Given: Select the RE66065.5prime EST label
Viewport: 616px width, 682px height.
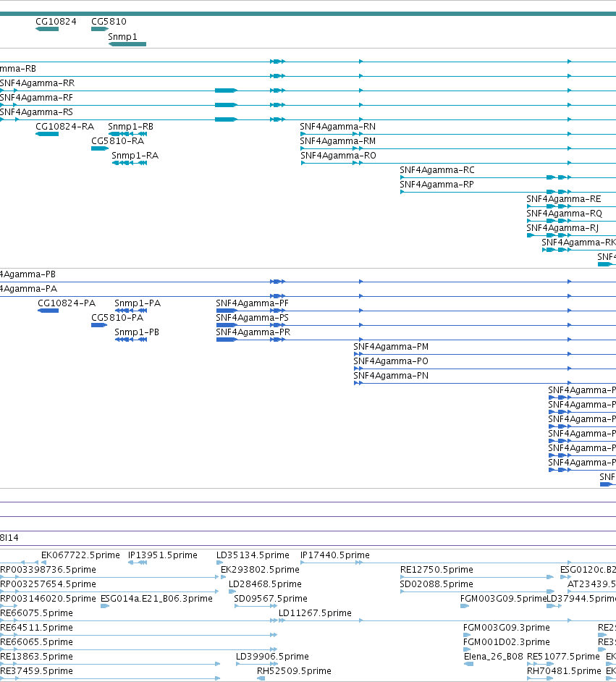Looking at the screenshot, I should pos(36,642).
